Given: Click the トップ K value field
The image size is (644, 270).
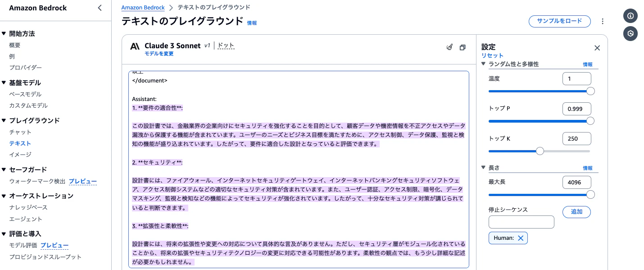Looking at the screenshot, I should (x=577, y=138).
